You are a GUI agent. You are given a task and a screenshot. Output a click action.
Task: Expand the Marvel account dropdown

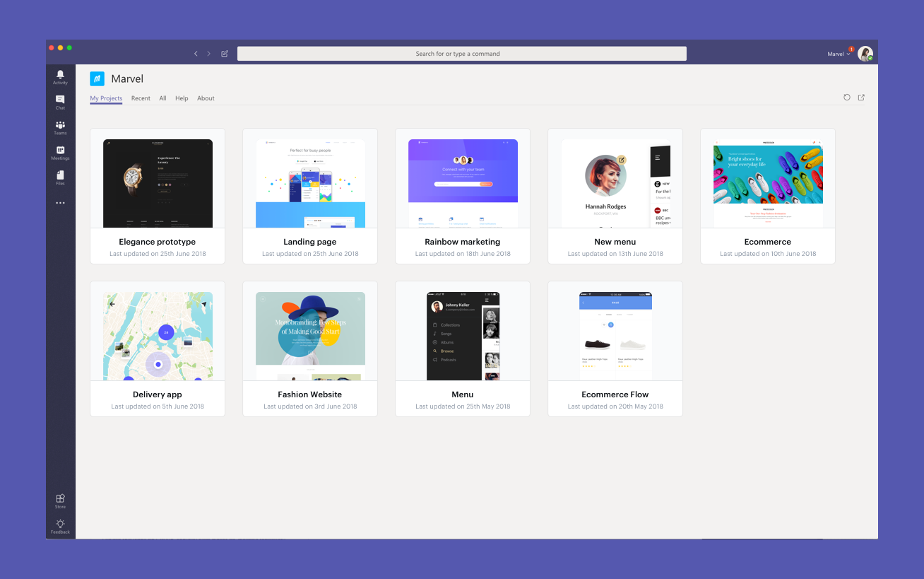click(x=839, y=54)
